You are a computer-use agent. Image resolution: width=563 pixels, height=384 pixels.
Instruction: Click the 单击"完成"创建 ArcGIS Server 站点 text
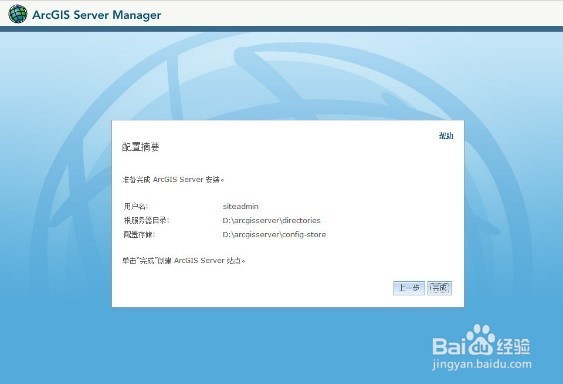(x=183, y=260)
